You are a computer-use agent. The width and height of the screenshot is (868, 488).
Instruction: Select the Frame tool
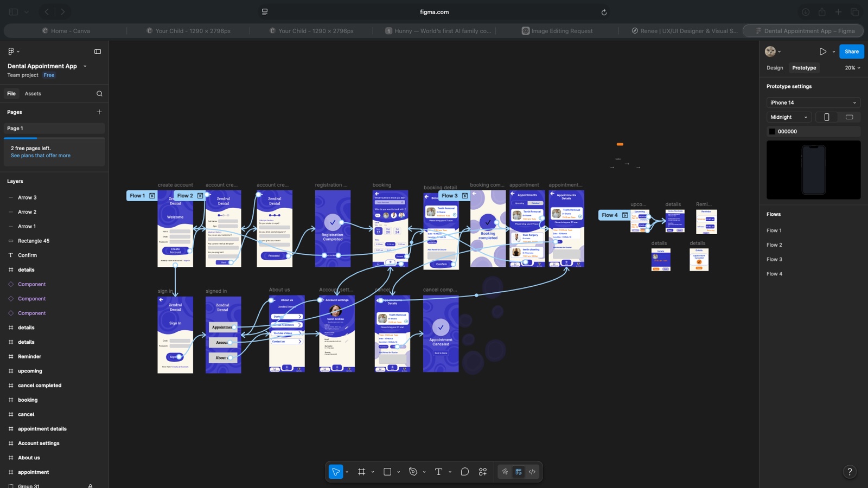(x=362, y=472)
